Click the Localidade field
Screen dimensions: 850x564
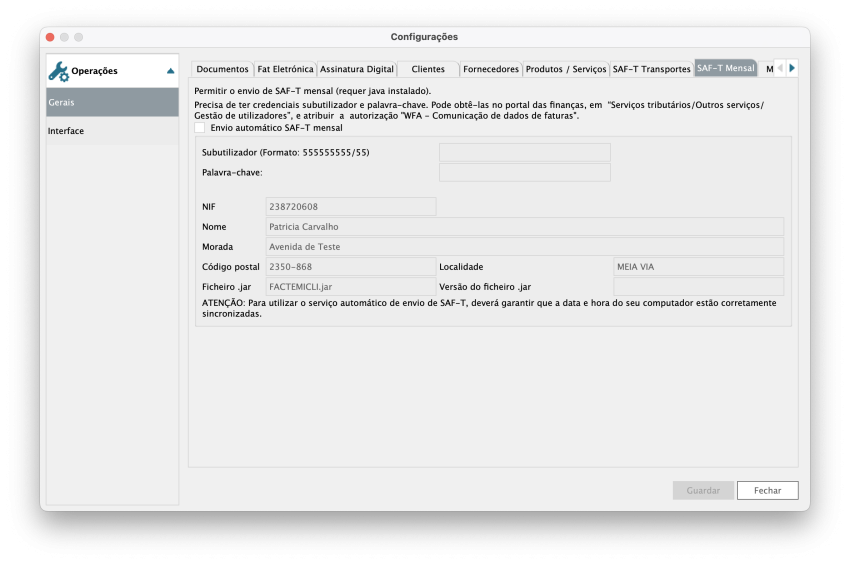(697, 267)
